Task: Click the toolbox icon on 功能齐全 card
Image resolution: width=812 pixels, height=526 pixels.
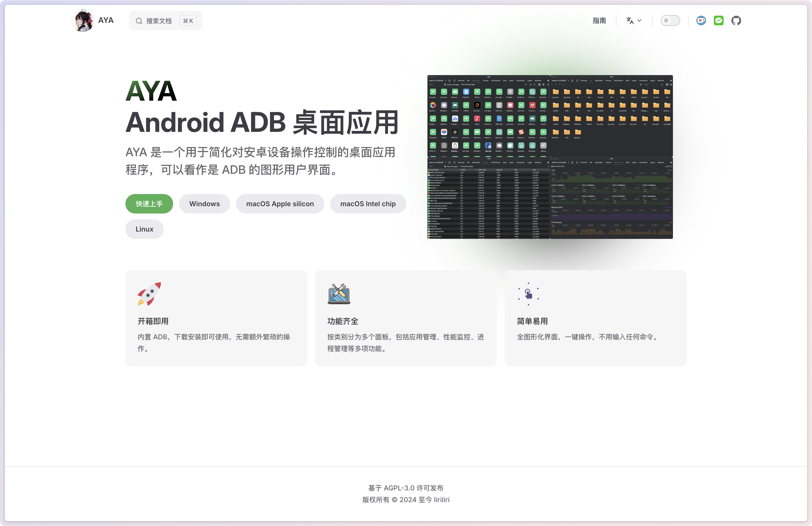Action: pos(339,294)
